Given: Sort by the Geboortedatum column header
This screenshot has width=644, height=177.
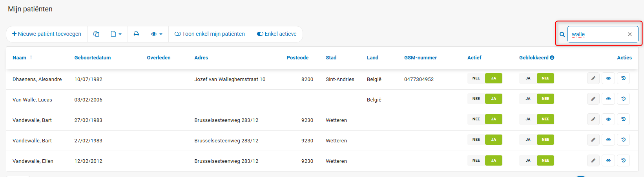Looking at the screenshot, I should (x=93, y=58).
